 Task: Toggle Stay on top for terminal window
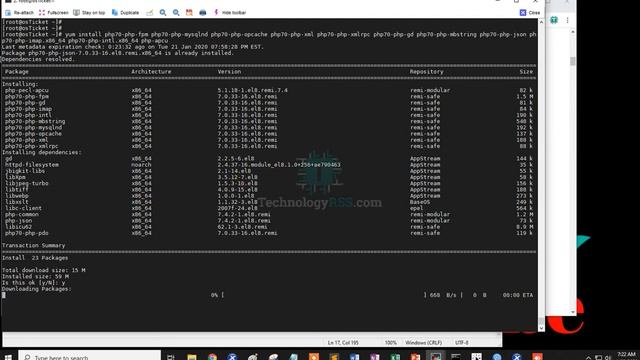(x=89, y=13)
